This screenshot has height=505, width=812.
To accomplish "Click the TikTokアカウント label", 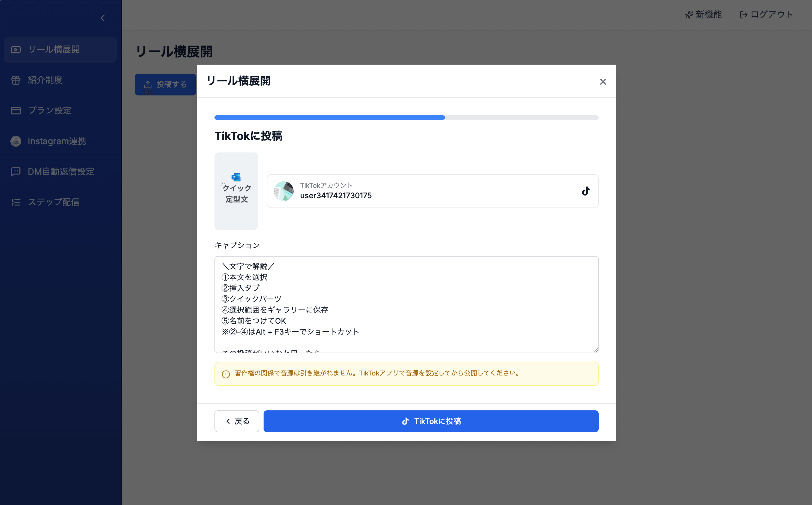I will click(326, 185).
